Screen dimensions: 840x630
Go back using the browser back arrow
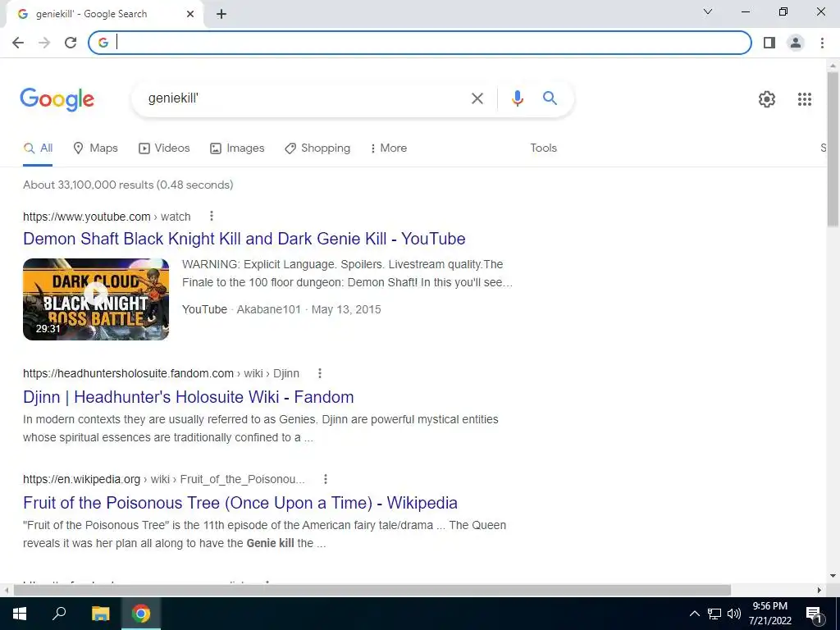[18, 43]
